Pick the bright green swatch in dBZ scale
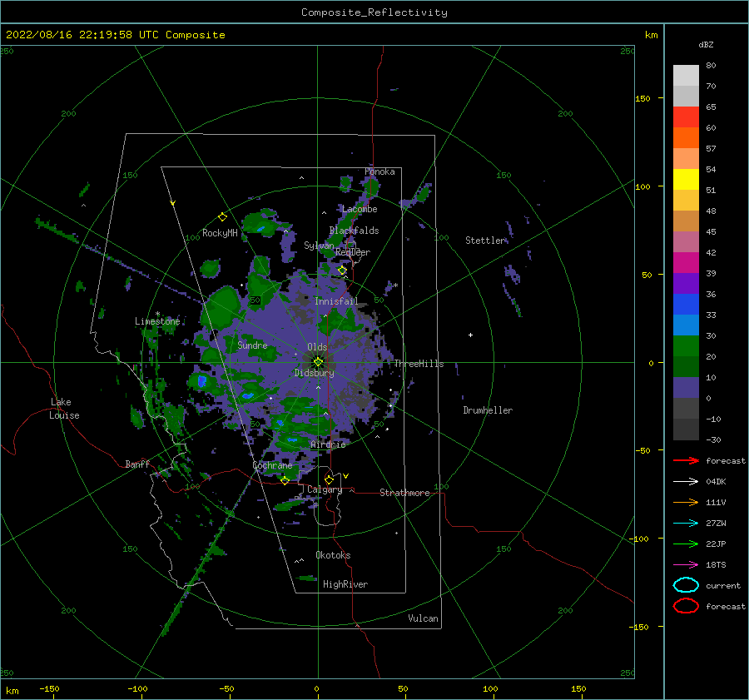Image resolution: width=749 pixels, height=700 pixels. (x=686, y=345)
